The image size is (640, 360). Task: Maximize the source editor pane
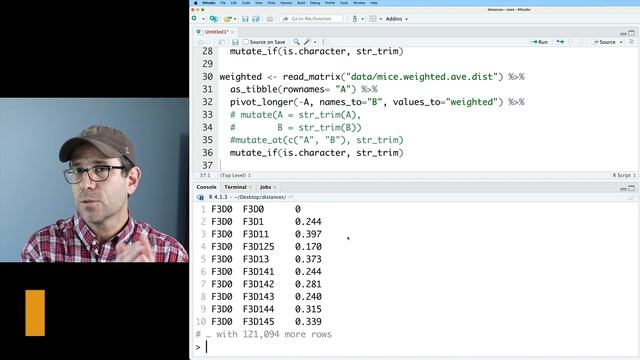[631, 33]
